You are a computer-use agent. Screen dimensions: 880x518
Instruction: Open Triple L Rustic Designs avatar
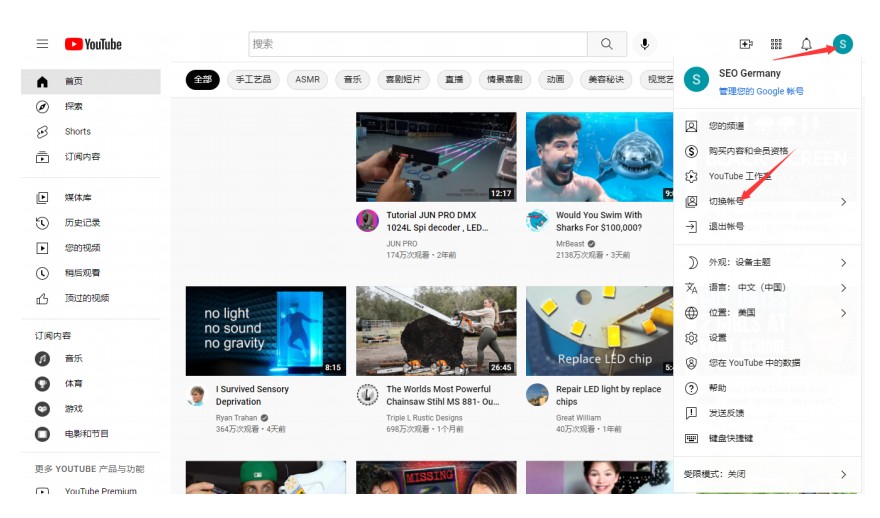(x=368, y=395)
